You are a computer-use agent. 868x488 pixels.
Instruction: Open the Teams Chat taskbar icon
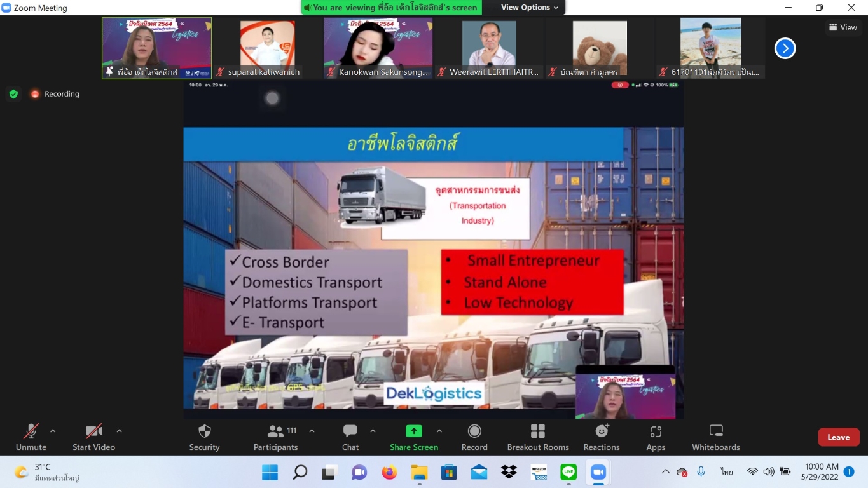click(x=359, y=472)
